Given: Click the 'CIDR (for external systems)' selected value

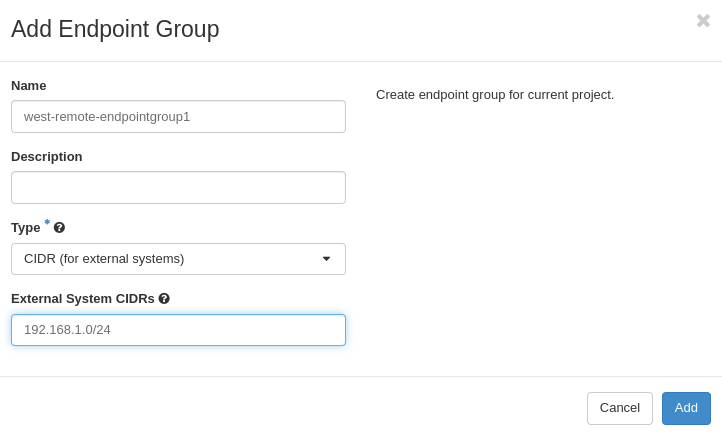Looking at the screenshot, I should click(104, 259).
